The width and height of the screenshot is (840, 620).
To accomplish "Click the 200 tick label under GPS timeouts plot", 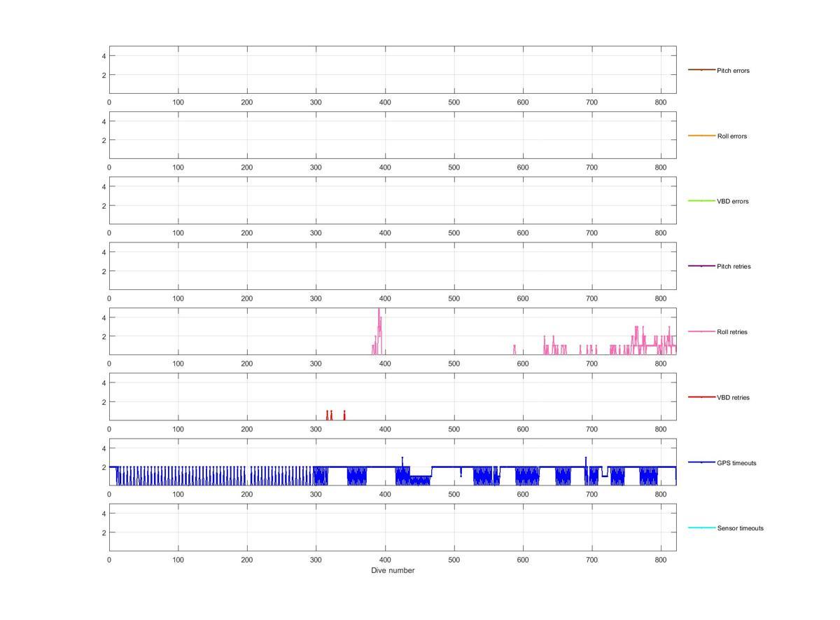I will tap(247, 495).
